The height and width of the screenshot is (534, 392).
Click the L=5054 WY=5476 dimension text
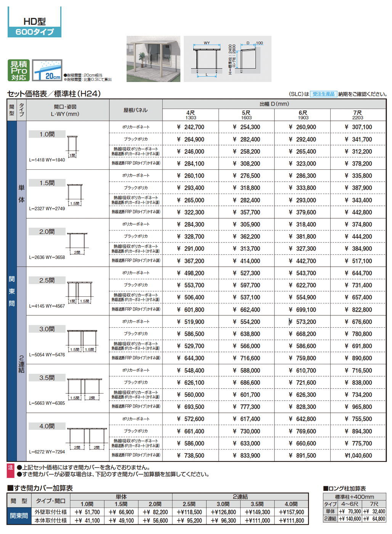tap(47, 355)
